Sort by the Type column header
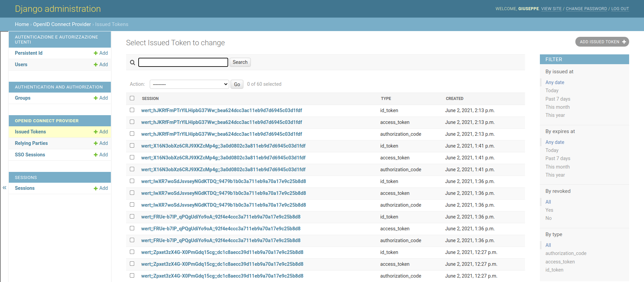The image size is (644, 282). tap(386, 99)
